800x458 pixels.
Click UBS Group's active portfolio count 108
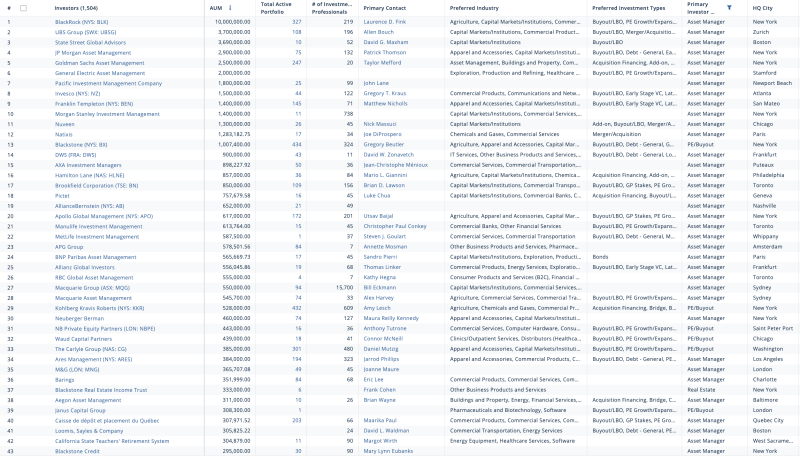click(x=296, y=32)
